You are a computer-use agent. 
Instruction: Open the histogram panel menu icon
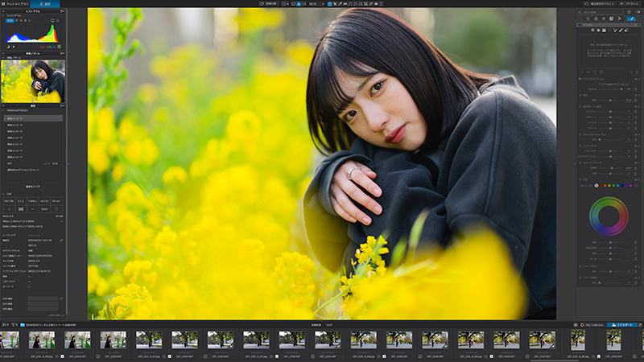(62, 11)
